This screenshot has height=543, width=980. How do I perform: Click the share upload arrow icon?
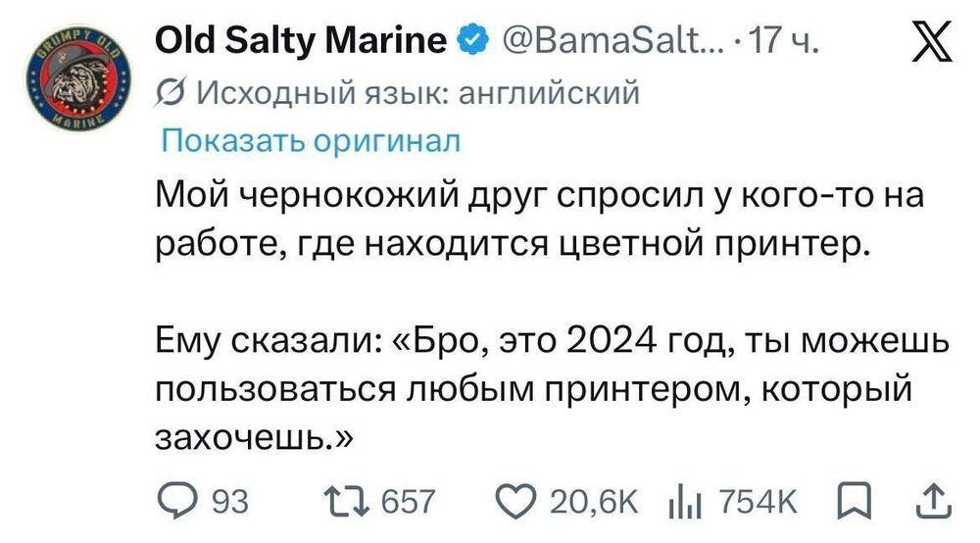[934, 501]
